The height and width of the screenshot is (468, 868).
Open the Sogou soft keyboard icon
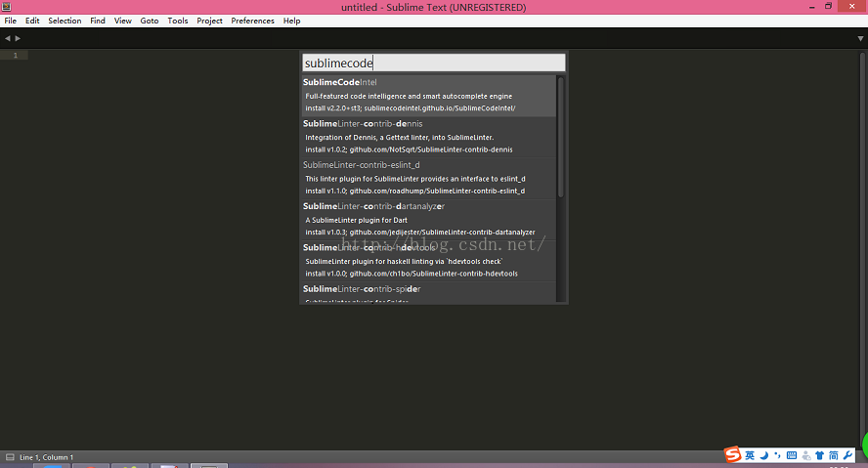tap(792, 455)
